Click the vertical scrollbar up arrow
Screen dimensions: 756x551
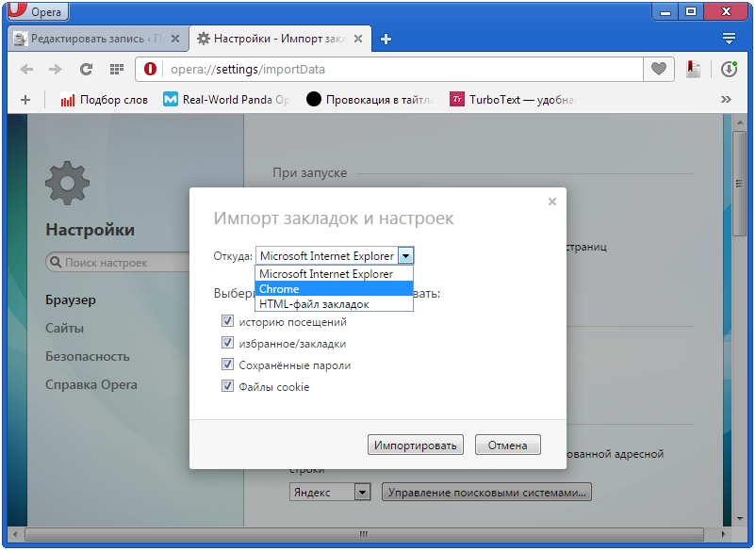pyautogui.click(x=740, y=122)
